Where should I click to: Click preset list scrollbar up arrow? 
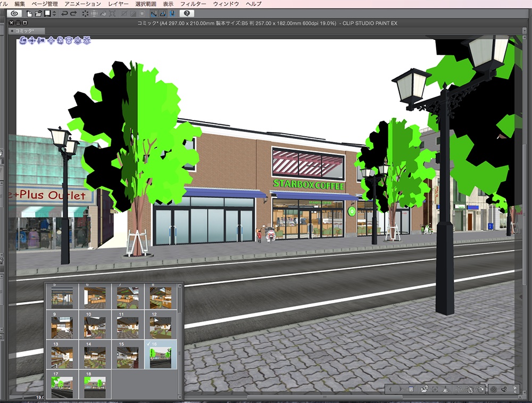tap(180, 286)
